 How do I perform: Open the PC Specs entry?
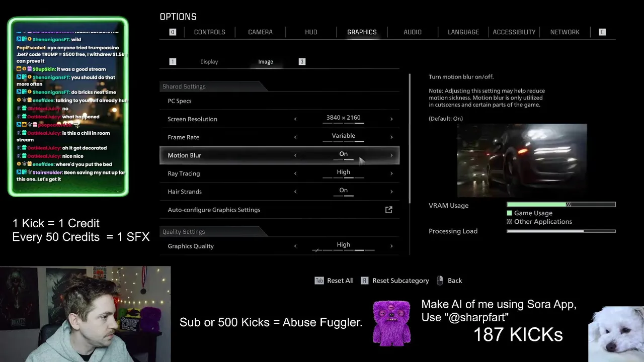280,101
